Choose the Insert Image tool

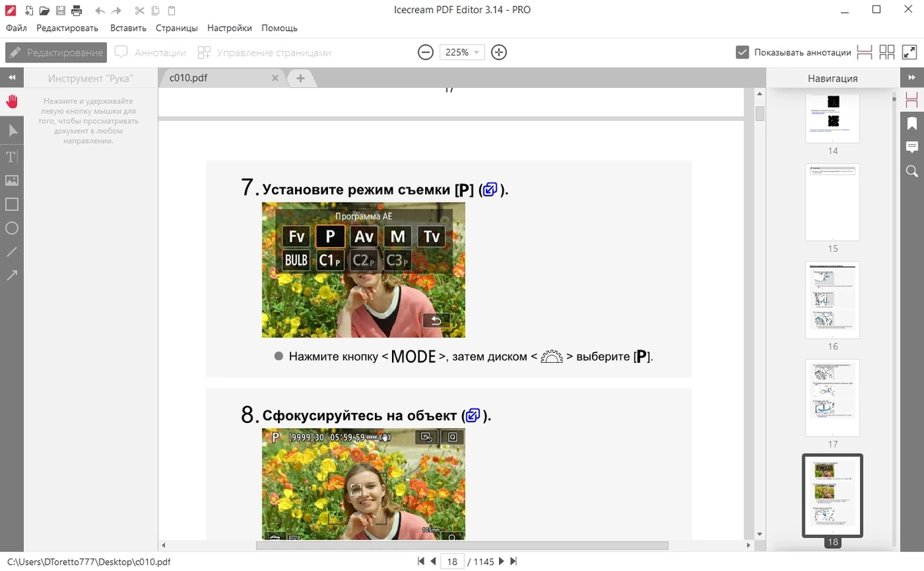(x=12, y=180)
